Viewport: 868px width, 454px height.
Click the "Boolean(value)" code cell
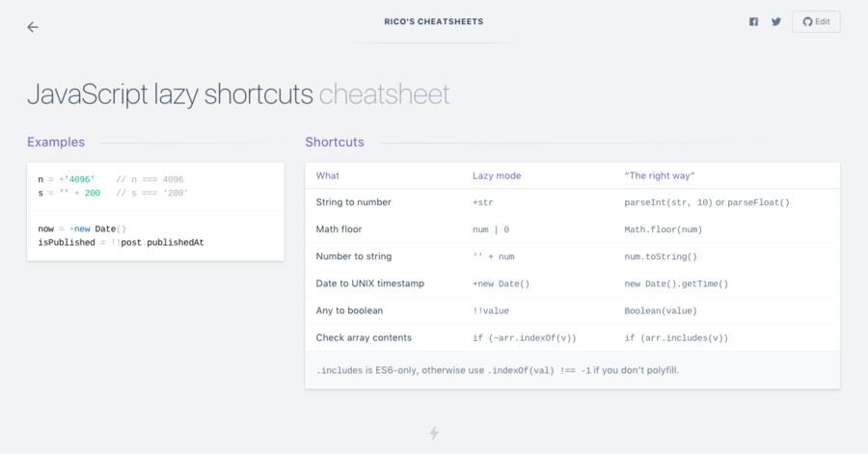click(x=661, y=310)
